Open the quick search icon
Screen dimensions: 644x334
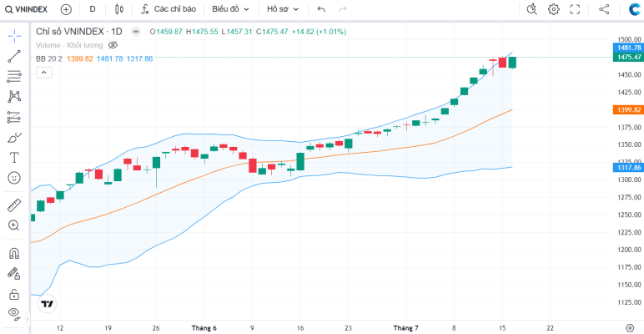[x=532, y=9]
